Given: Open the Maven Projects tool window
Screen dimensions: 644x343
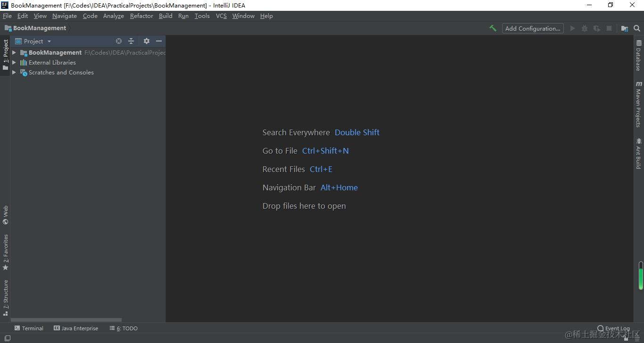Looking at the screenshot, I should pos(639,104).
